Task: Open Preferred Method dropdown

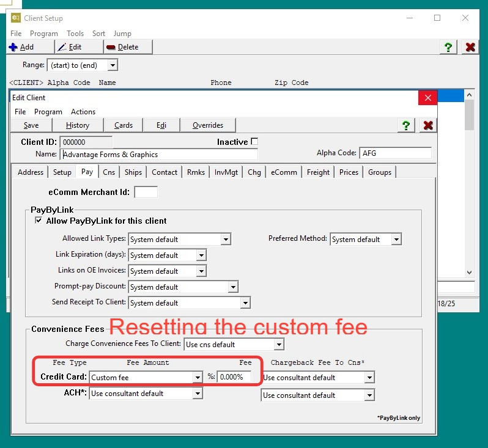Action: click(396, 239)
